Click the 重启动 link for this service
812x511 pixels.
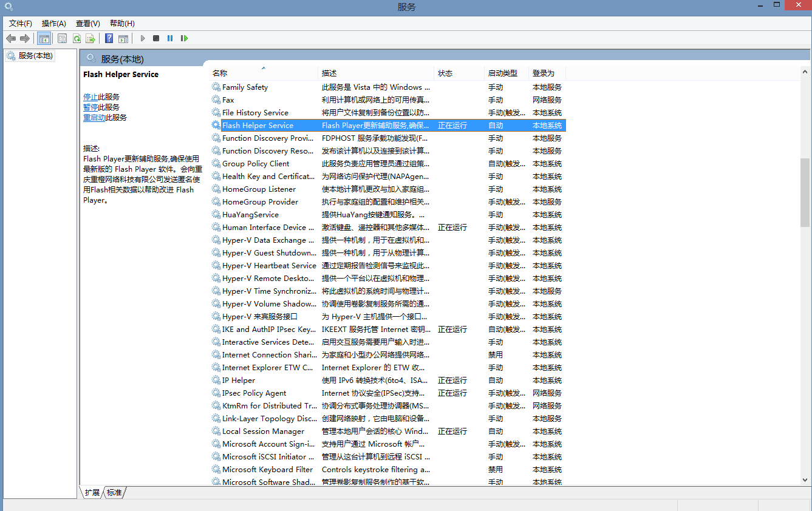coord(94,117)
